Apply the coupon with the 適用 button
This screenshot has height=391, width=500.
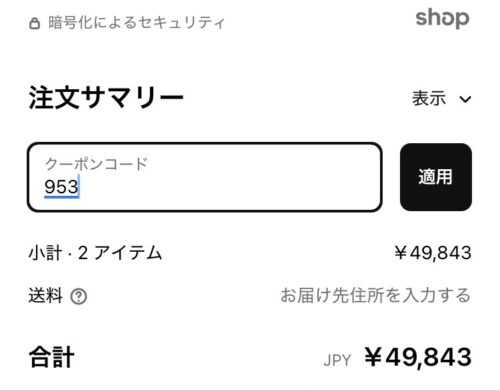click(436, 177)
